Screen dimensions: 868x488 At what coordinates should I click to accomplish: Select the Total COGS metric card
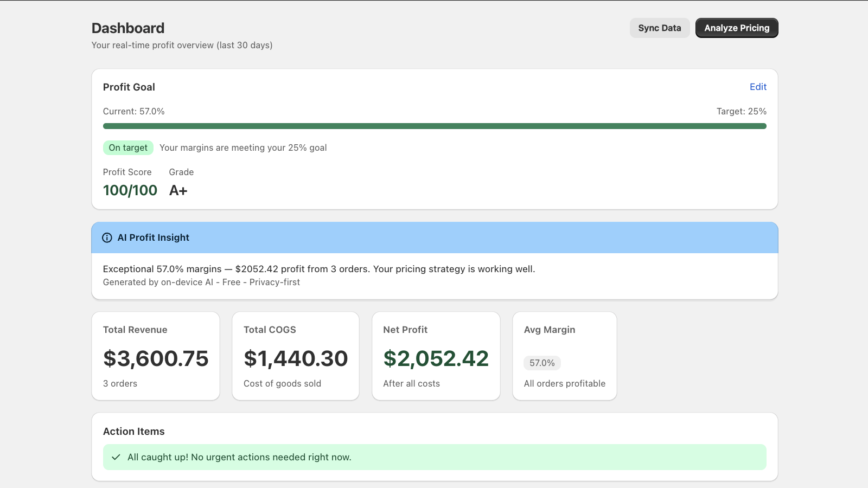click(x=295, y=356)
